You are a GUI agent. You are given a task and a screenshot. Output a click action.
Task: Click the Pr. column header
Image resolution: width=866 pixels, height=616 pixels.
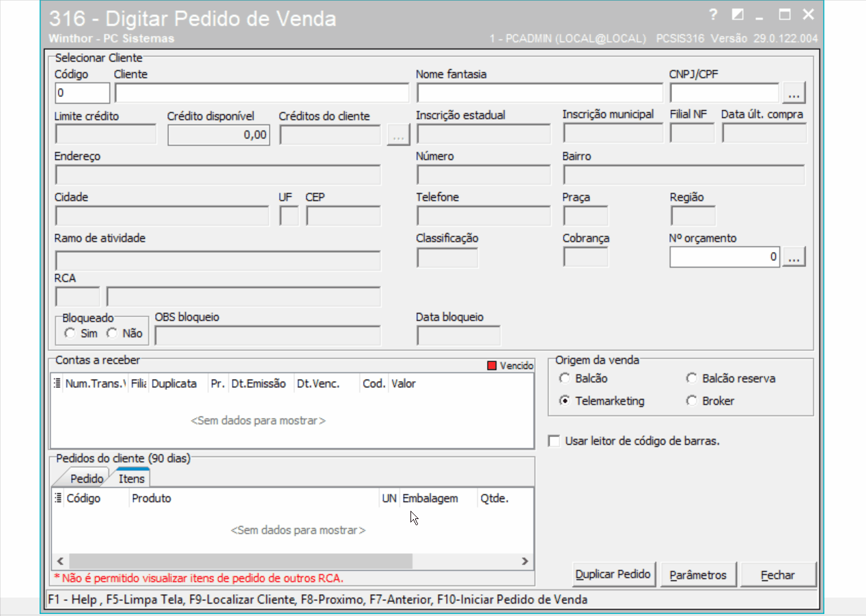218,384
